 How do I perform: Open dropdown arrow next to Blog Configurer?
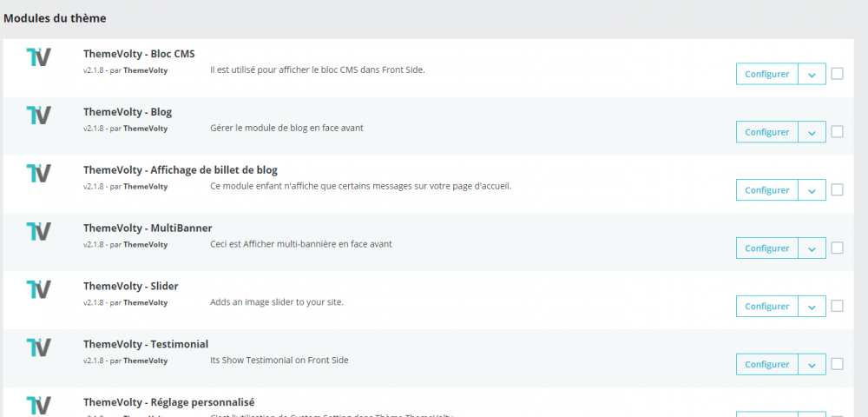click(x=812, y=132)
